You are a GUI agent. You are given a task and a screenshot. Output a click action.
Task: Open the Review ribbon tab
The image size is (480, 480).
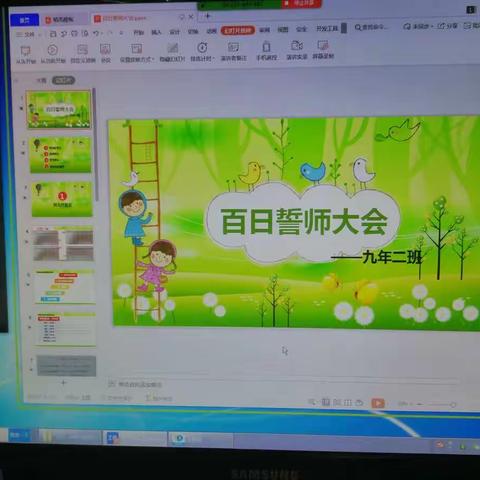click(264, 30)
